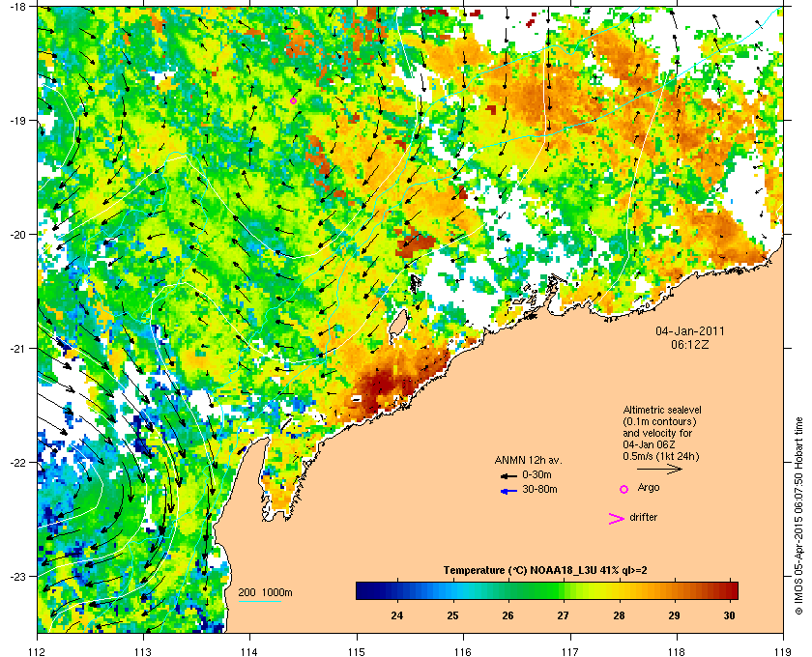Click the latitude axis label '-21'

[x=17, y=349]
